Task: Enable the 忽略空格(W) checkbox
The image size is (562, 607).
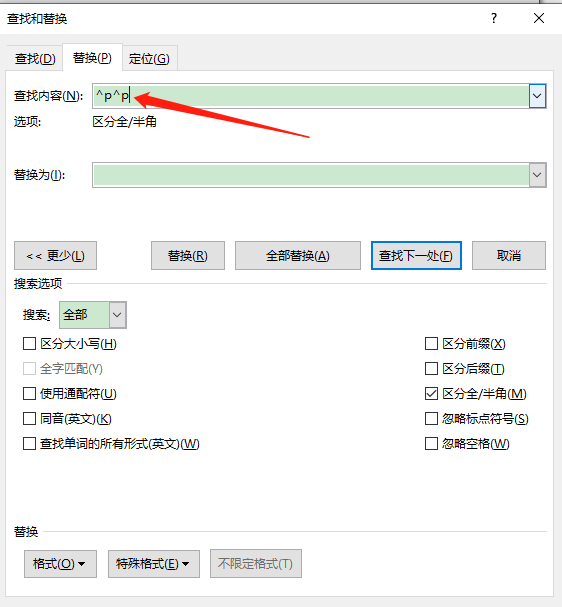Action: (431, 444)
